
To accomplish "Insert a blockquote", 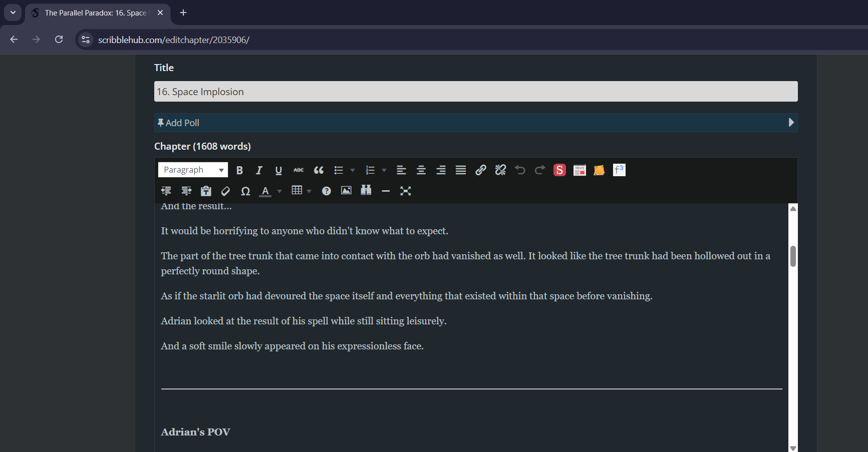I will pyautogui.click(x=319, y=170).
